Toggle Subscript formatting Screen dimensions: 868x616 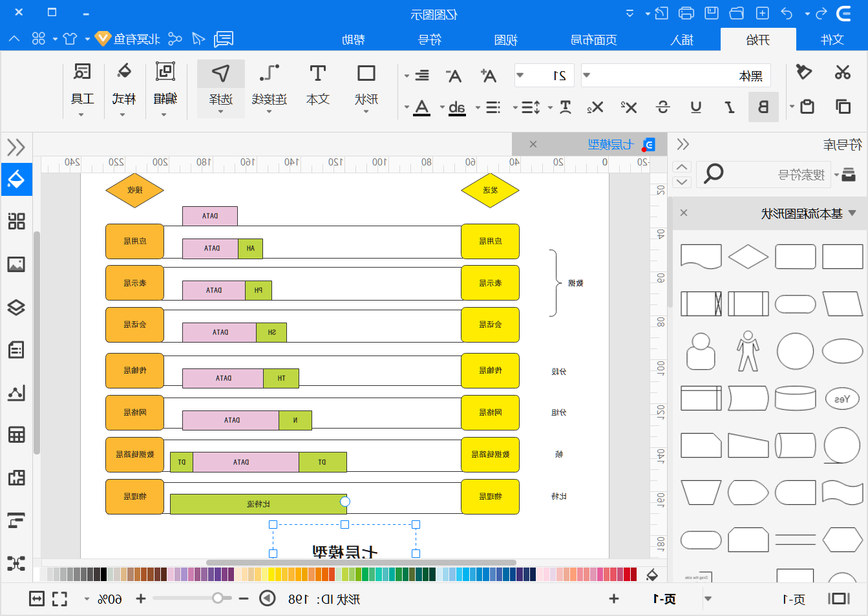(595, 107)
